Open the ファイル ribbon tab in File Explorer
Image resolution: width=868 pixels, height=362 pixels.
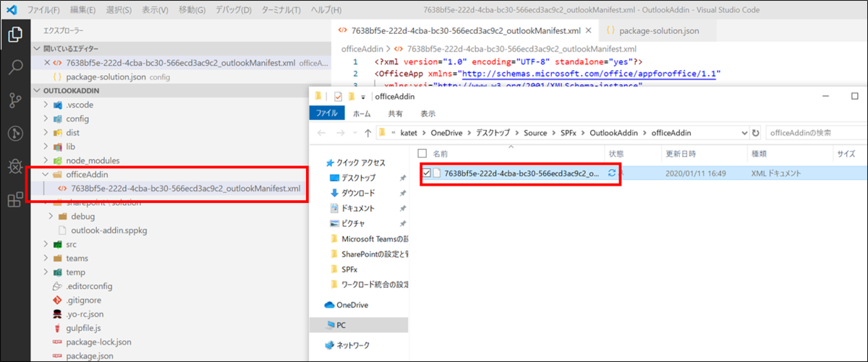(x=328, y=113)
